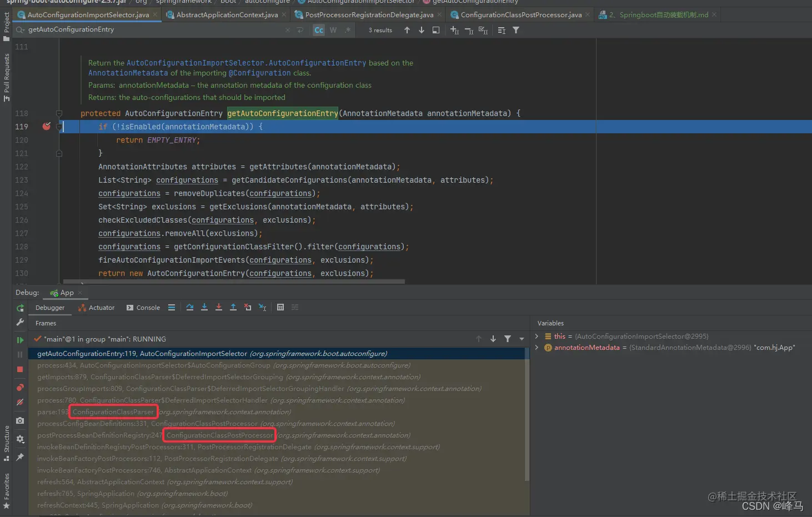Open search multiline options icon
Viewport: 812px width, 517px height.
pyautogui.click(x=502, y=30)
